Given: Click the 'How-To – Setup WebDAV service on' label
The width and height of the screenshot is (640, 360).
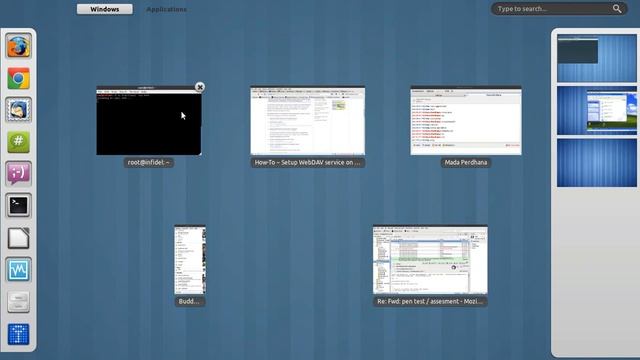Looking at the screenshot, I should click(308, 162).
